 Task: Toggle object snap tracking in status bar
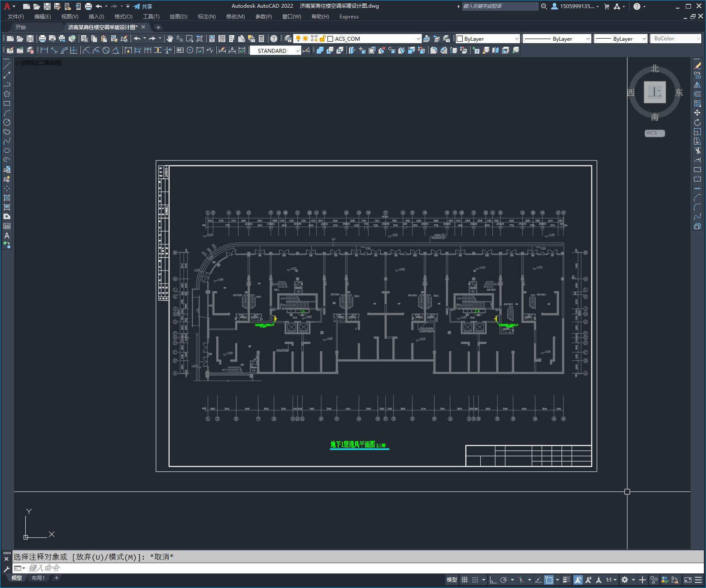coord(538,580)
